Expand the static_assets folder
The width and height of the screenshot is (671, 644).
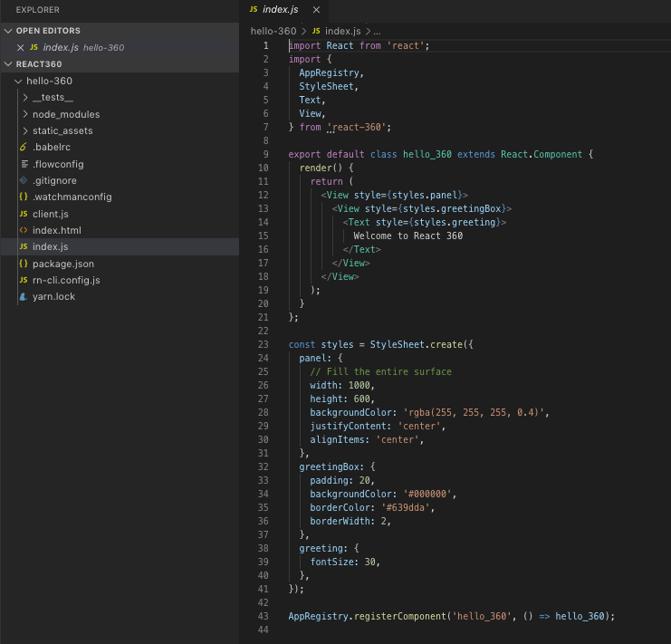25,130
